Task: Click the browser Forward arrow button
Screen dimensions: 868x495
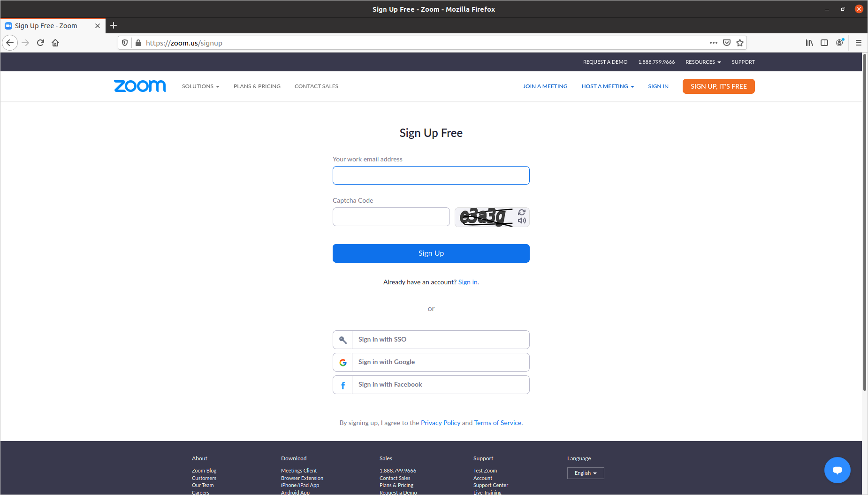Action: click(25, 43)
